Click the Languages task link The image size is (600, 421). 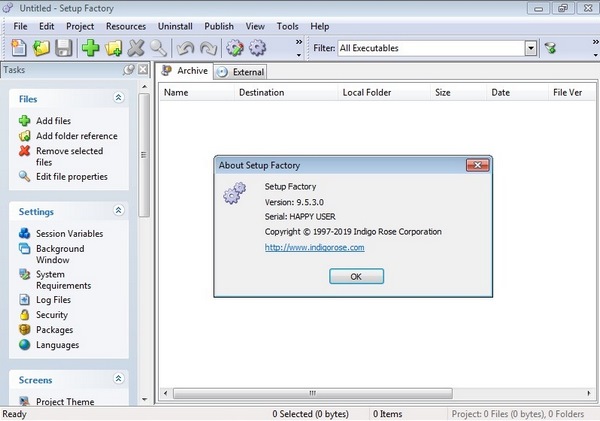pyautogui.click(x=57, y=345)
